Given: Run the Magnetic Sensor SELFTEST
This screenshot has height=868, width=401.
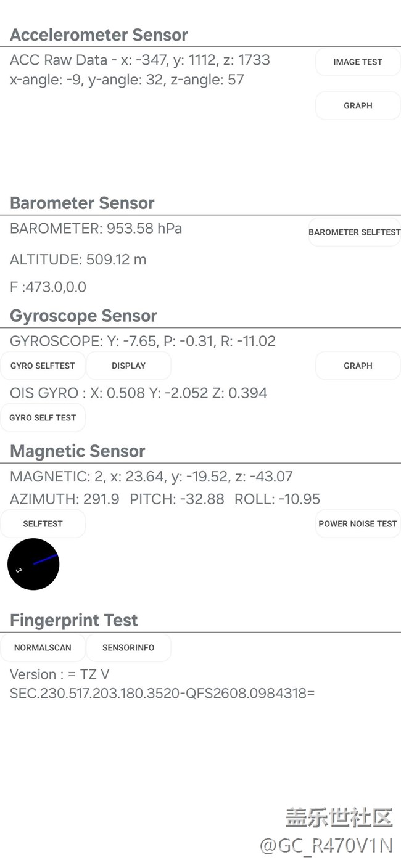Looking at the screenshot, I should (x=43, y=524).
